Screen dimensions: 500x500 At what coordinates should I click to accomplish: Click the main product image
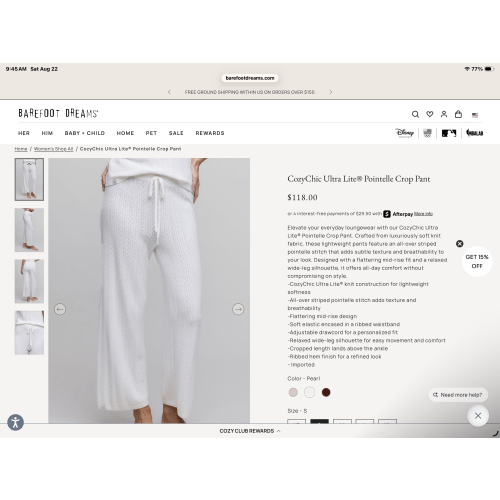(x=149, y=291)
